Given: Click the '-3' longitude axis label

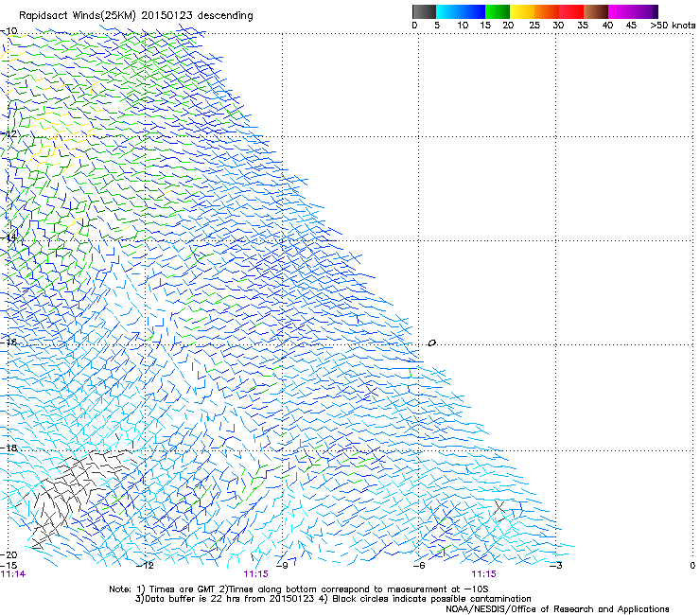Looking at the screenshot, I should (556, 565).
